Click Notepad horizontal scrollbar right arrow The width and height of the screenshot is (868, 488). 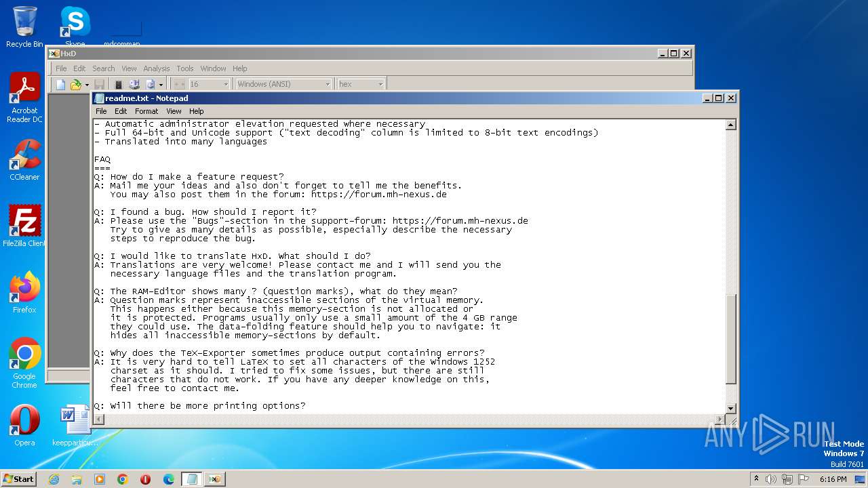[719, 420]
